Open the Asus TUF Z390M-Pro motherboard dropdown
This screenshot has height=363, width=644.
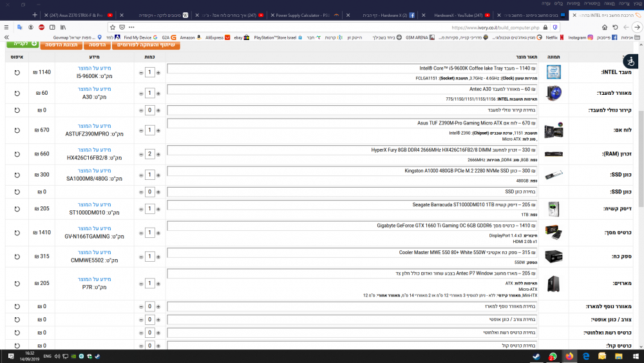[x=352, y=123]
